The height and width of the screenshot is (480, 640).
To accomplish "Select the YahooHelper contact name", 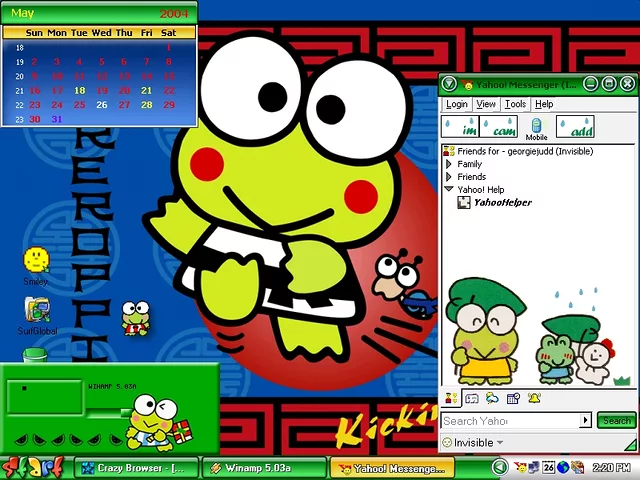I will pyautogui.click(x=502, y=202).
